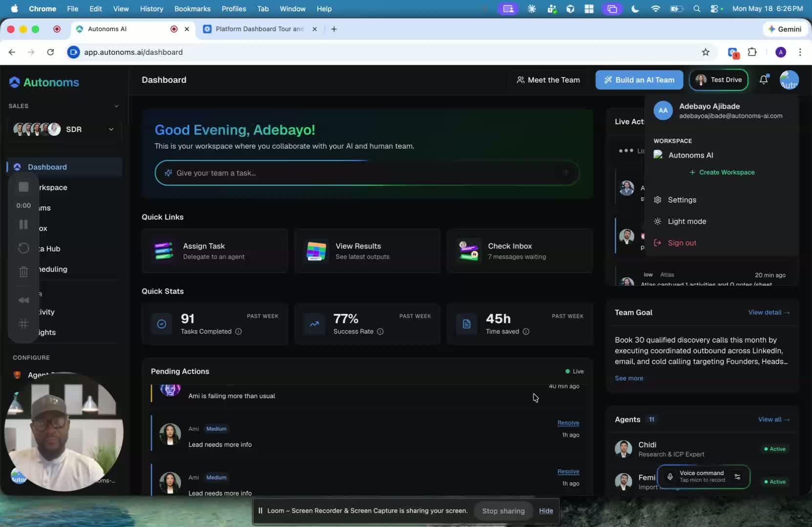The height and width of the screenshot is (527, 812).
Task: Open Dashboard in the sidebar
Action: [64, 167]
